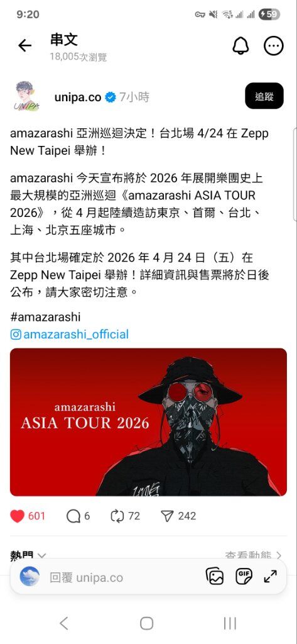
Task: Tap the unipa.co username
Action: tap(78, 97)
